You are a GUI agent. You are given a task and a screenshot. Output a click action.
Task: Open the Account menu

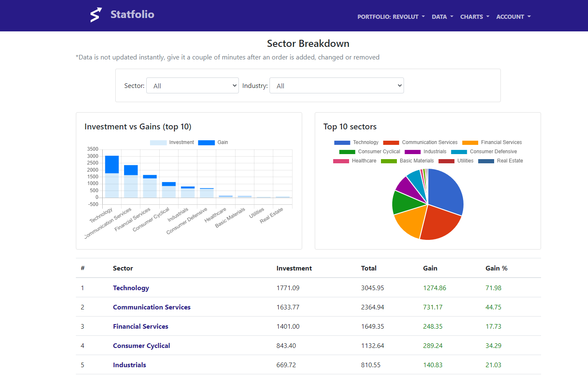513,17
